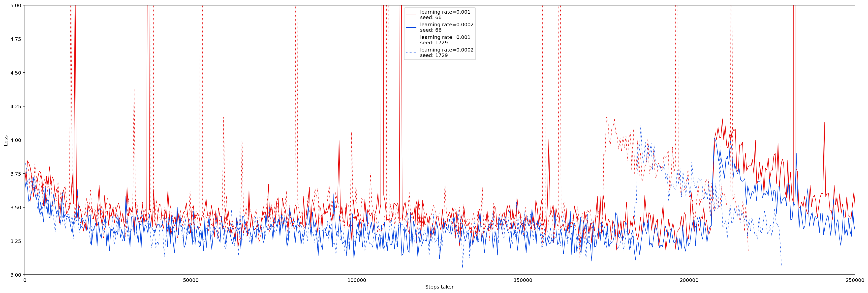Click the 'Loss' y-axis label
This screenshot has width=868, height=293.
6,140
